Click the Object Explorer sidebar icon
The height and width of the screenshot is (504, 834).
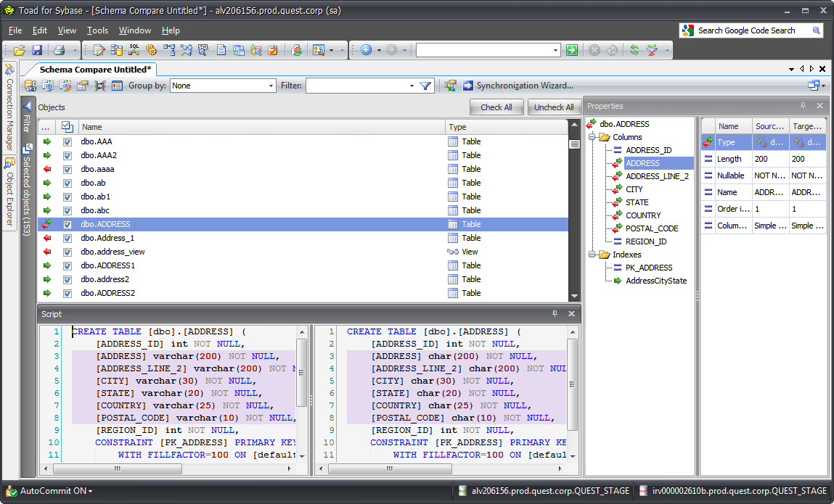coord(9,163)
